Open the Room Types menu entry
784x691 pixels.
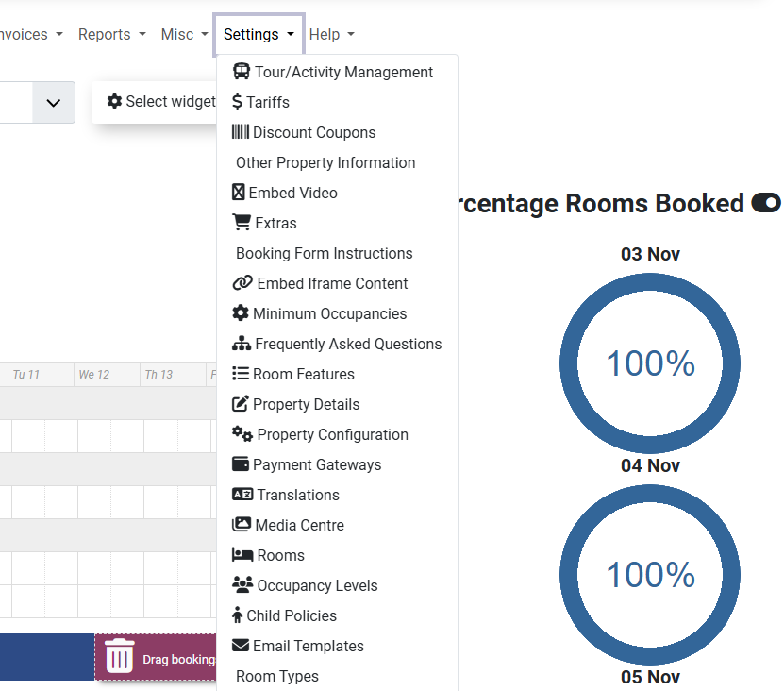tap(277, 676)
